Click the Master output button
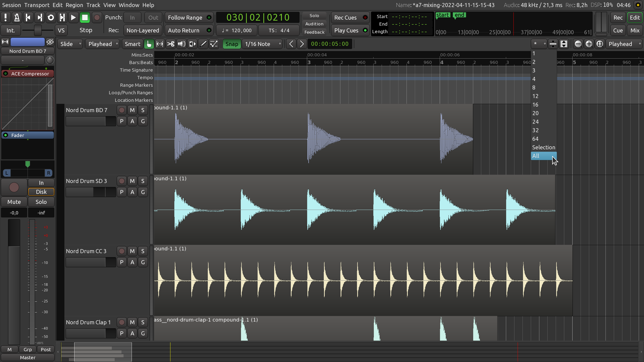The image size is (644, 362). coord(28,357)
